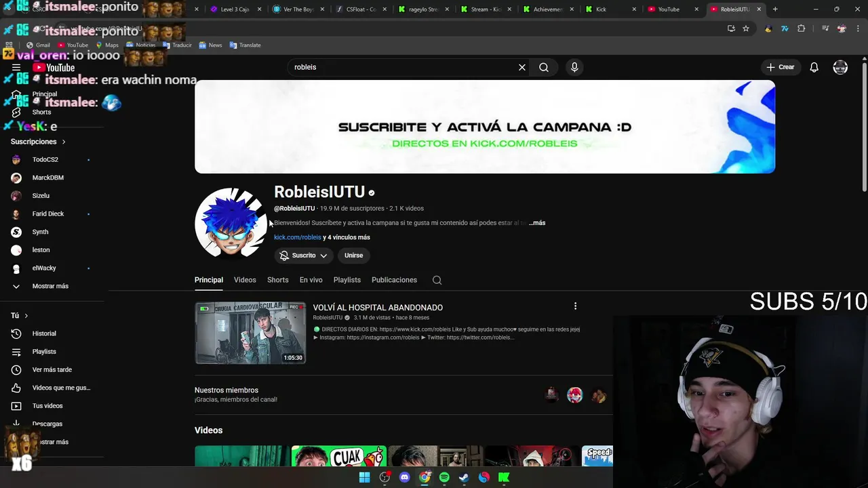
Task: Open Videos que me gustan
Action: point(52,388)
